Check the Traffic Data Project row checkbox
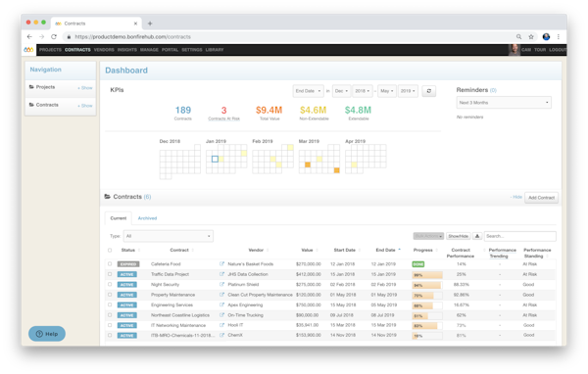 tap(110, 274)
